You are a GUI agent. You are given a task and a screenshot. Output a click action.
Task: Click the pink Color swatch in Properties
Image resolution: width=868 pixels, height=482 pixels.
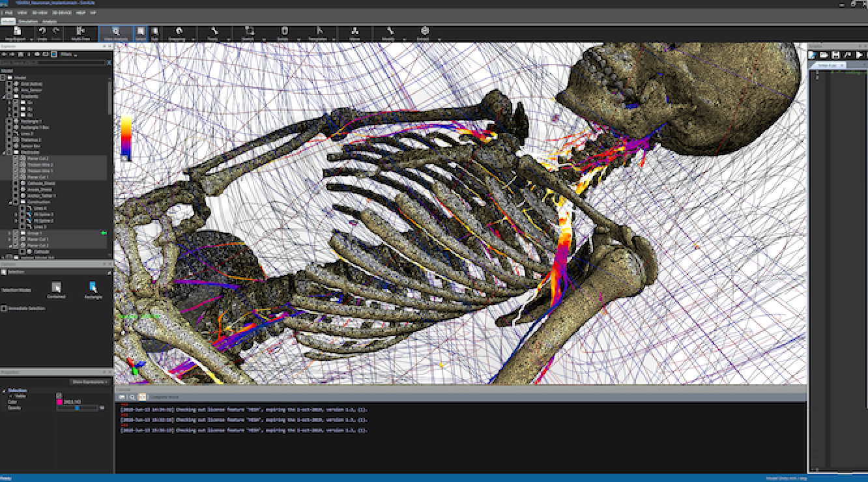(x=59, y=402)
